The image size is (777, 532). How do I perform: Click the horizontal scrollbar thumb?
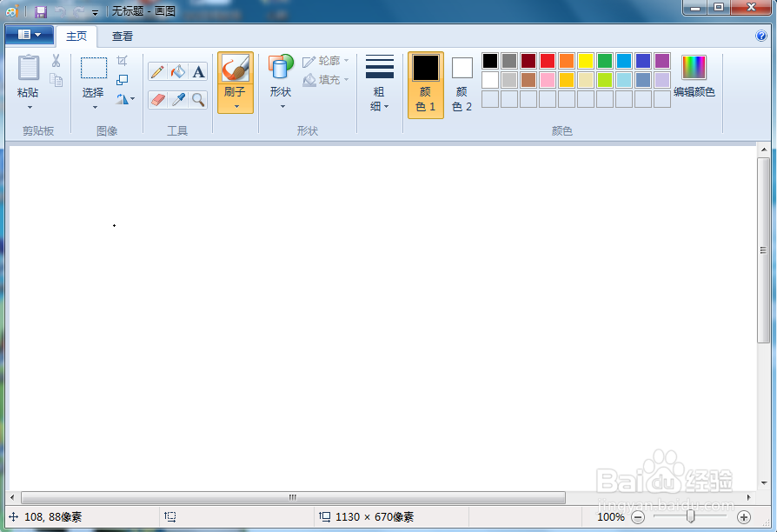[294, 497]
